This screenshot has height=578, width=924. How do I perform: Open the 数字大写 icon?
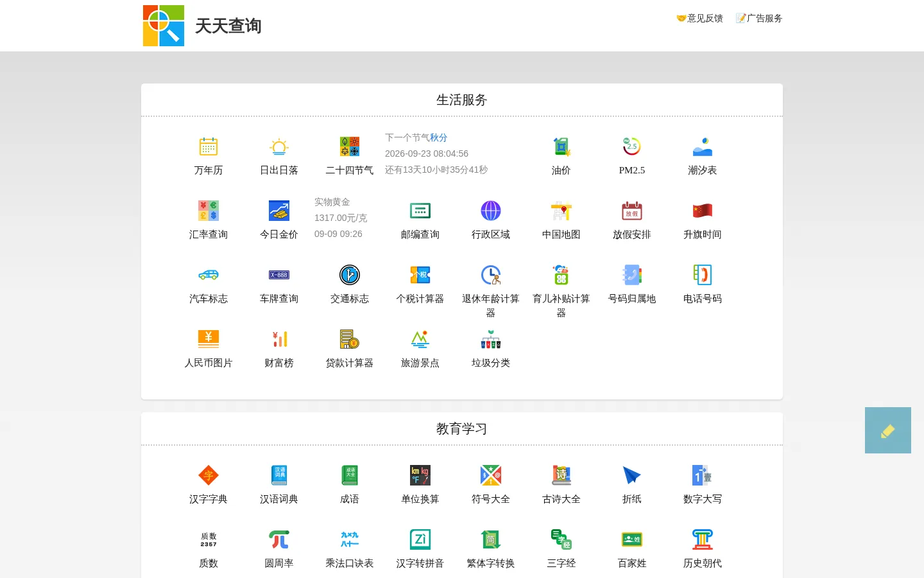tap(703, 475)
